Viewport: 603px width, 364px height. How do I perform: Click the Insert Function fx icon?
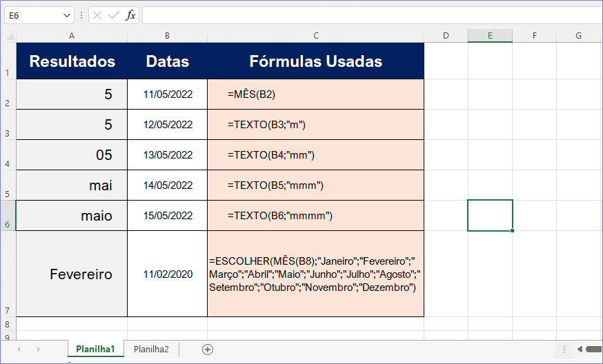(130, 15)
